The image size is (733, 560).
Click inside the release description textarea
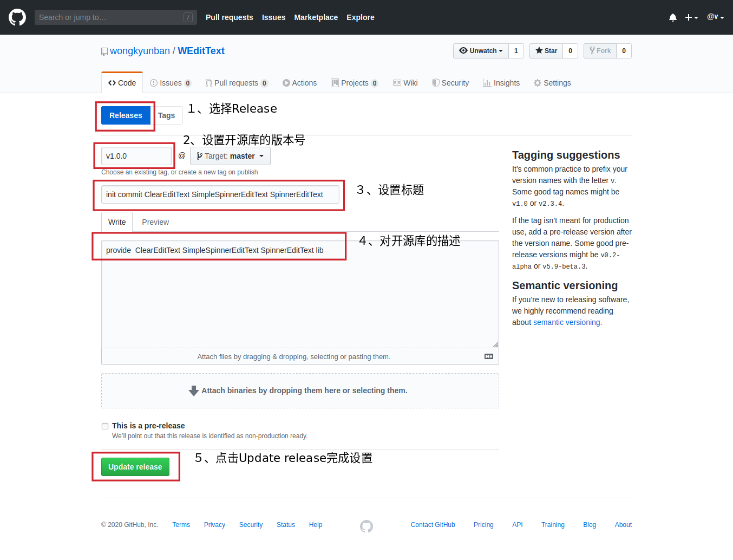click(x=300, y=294)
